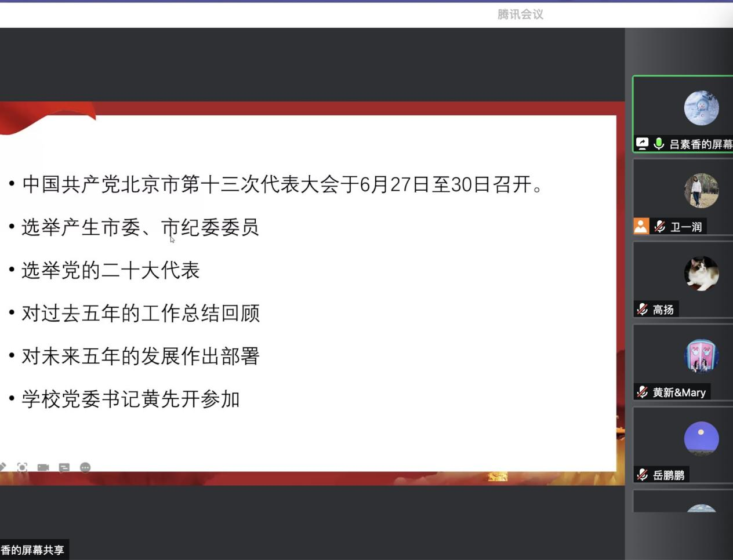The height and width of the screenshot is (560, 733).
Task: Click the muted mic icon for 黄新&Mary
Action: (x=642, y=392)
